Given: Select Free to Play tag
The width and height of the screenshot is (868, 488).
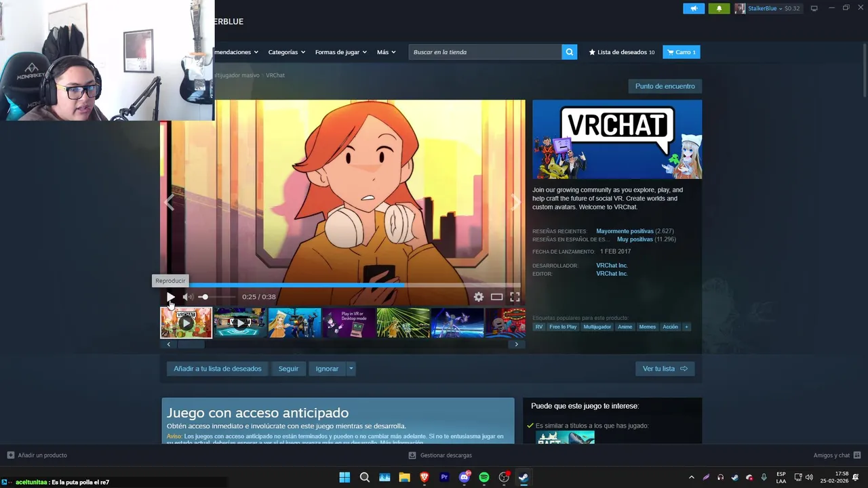Looking at the screenshot, I should coord(563,327).
